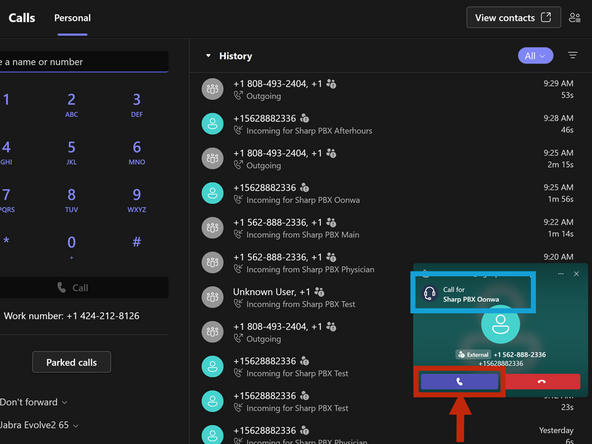Collapse the History section arrow
592x444 pixels.
[x=208, y=56]
